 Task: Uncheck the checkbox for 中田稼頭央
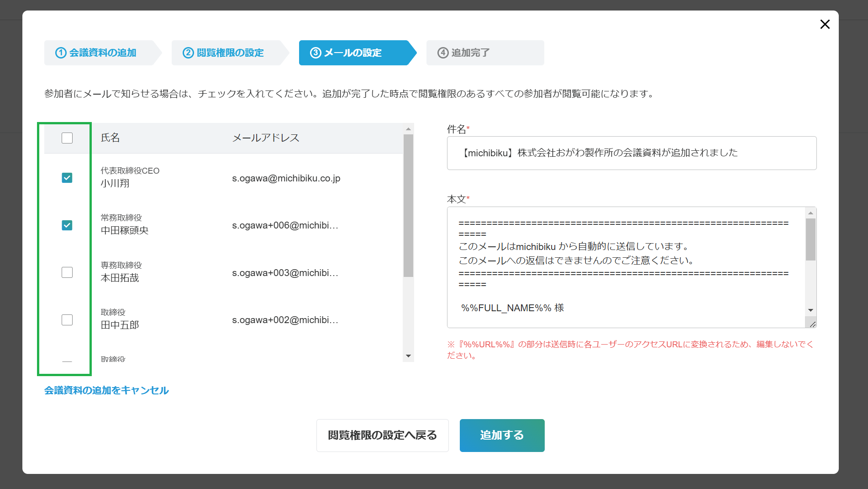(67, 225)
